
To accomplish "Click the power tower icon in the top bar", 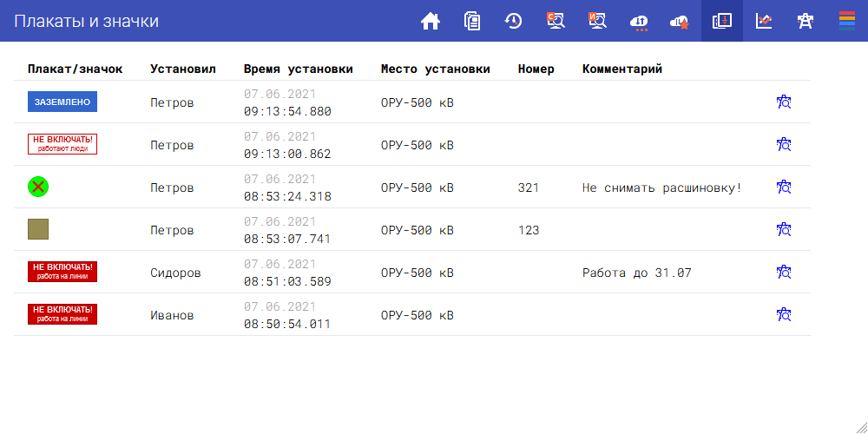I will pos(806,21).
